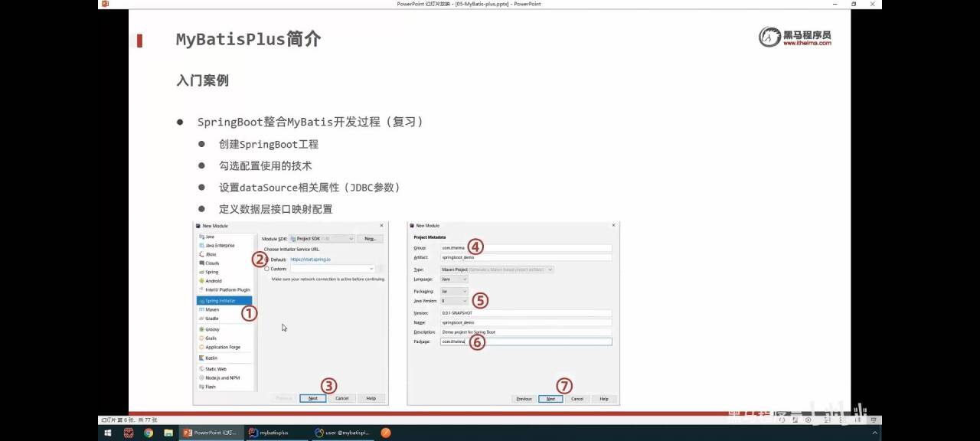Open the Java Version 8 dropdown

pyautogui.click(x=454, y=301)
